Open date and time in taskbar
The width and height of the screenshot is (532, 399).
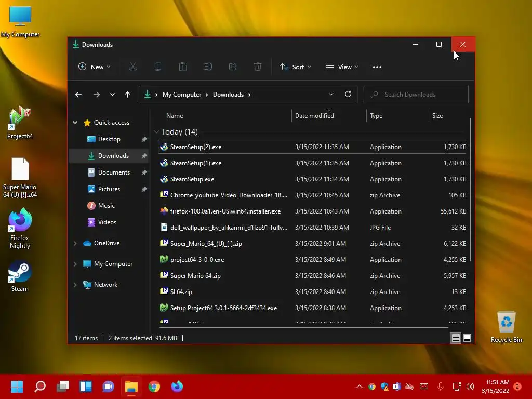point(496,387)
